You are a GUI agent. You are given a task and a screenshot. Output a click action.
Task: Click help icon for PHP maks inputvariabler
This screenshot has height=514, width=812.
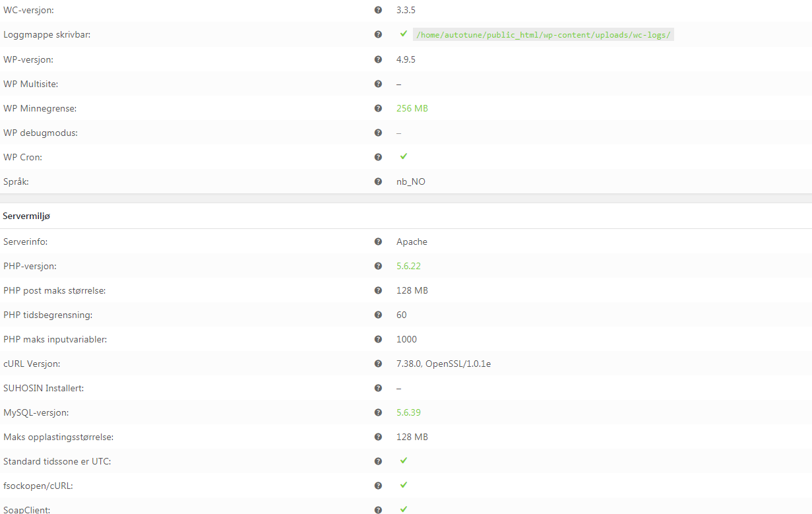(378, 339)
